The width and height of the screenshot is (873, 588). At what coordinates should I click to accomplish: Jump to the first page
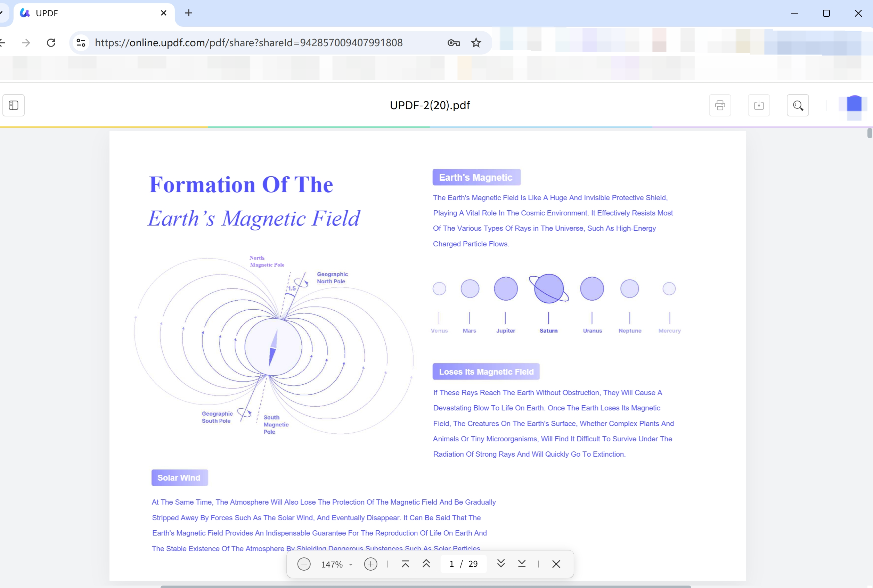click(x=405, y=564)
